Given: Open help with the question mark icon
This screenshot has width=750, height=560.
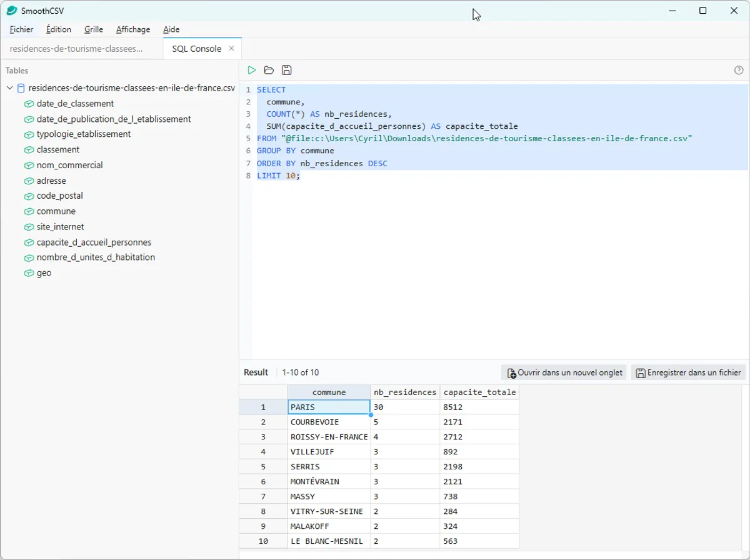Looking at the screenshot, I should [739, 69].
